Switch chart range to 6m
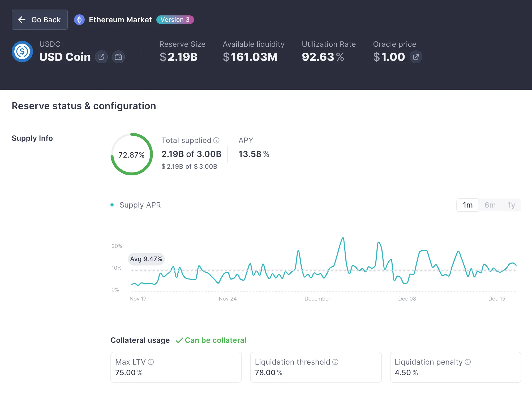The height and width of the screenshot is (397, 532). 490,205
